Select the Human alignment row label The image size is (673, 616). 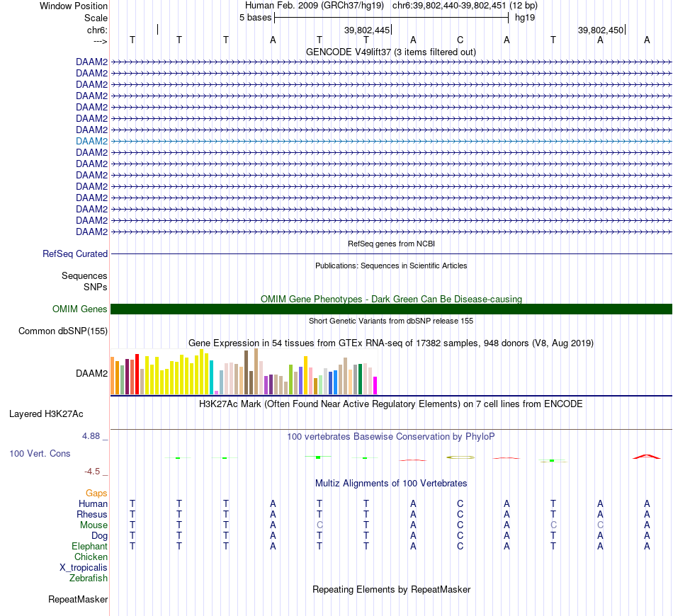pos(93,503)
